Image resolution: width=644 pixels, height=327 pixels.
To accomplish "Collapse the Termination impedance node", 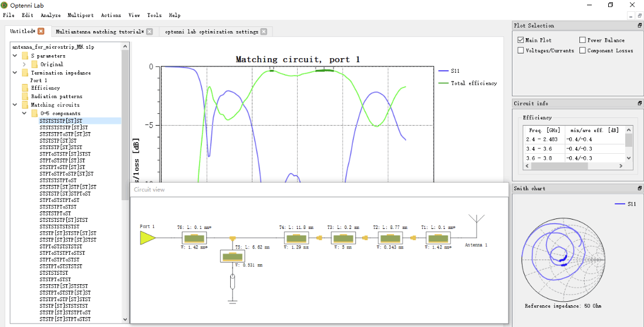I will pyautogui.click(x=15, y=73).
